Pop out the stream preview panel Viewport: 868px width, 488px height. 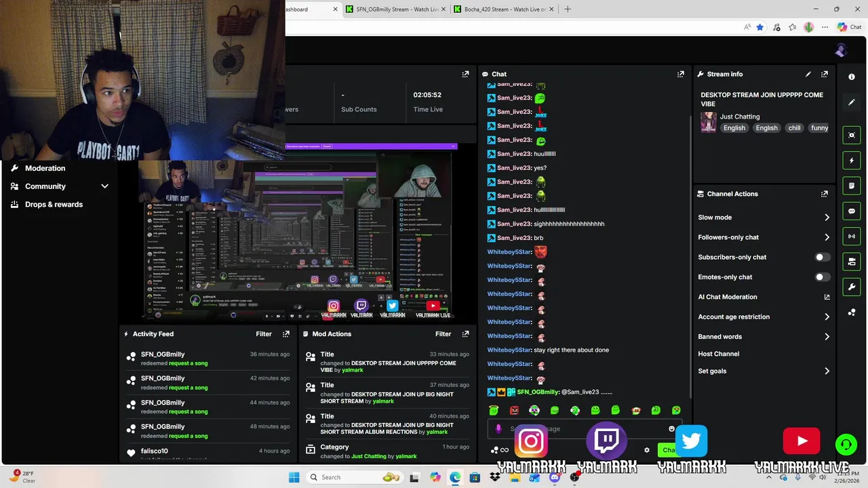pos(465,74)
